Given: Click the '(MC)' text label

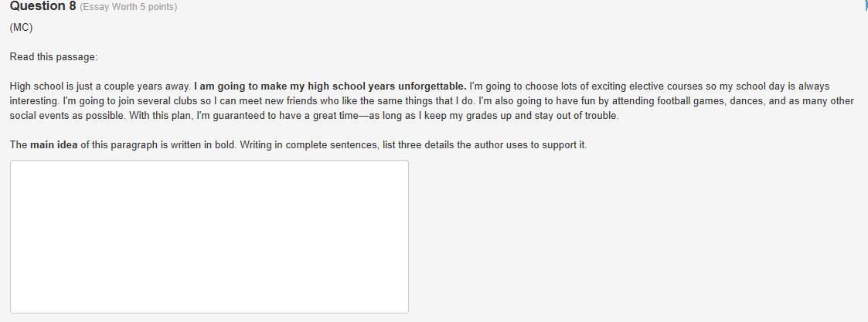Looking at the screenshot, I should point(21,27).
